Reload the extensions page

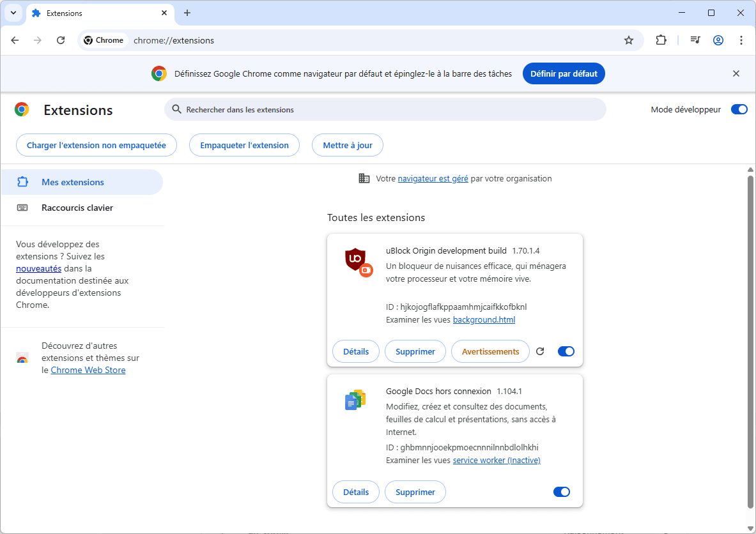[x=61, y=40]
